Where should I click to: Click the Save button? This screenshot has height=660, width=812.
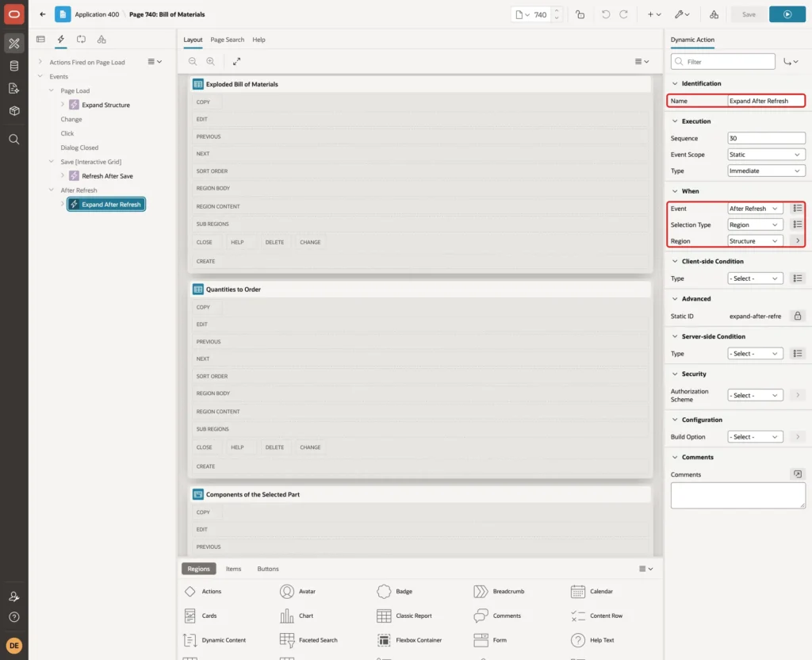point(749,14)
